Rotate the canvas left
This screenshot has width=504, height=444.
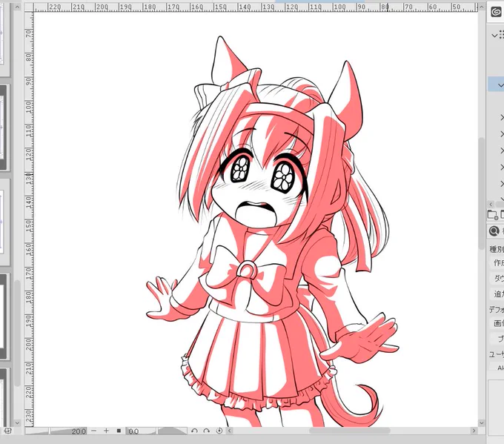194,431
